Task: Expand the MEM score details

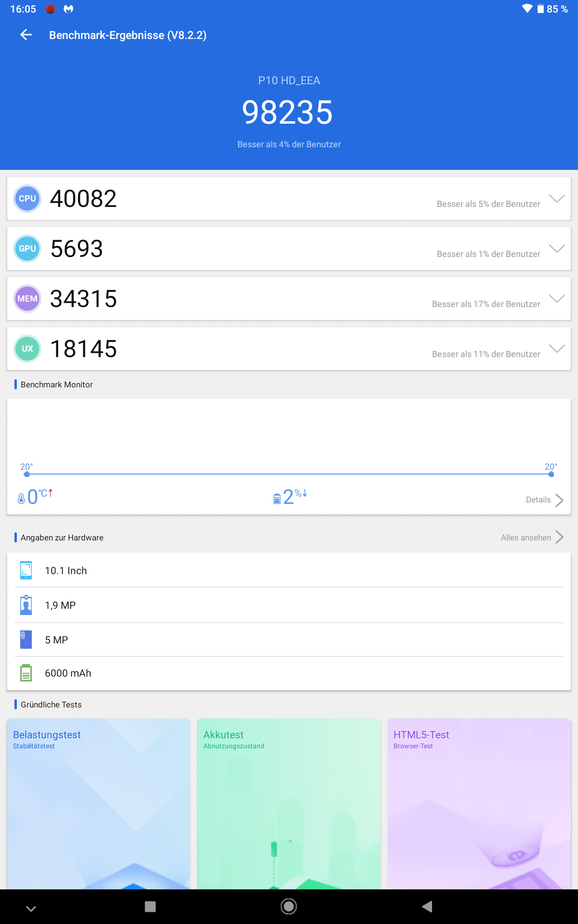Action: pyautogui.click(x=557, y=298)
